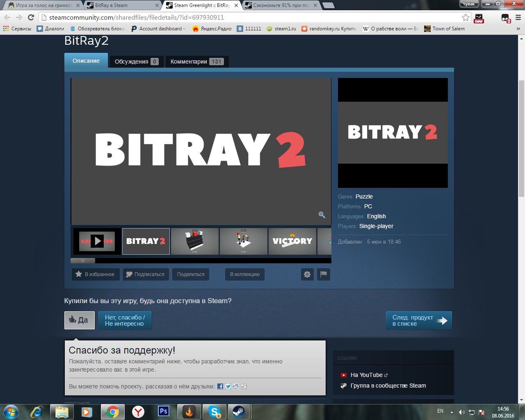Click the Поделиться button
This screenshot has width=525, height=420.
click(x=191, y=274)
